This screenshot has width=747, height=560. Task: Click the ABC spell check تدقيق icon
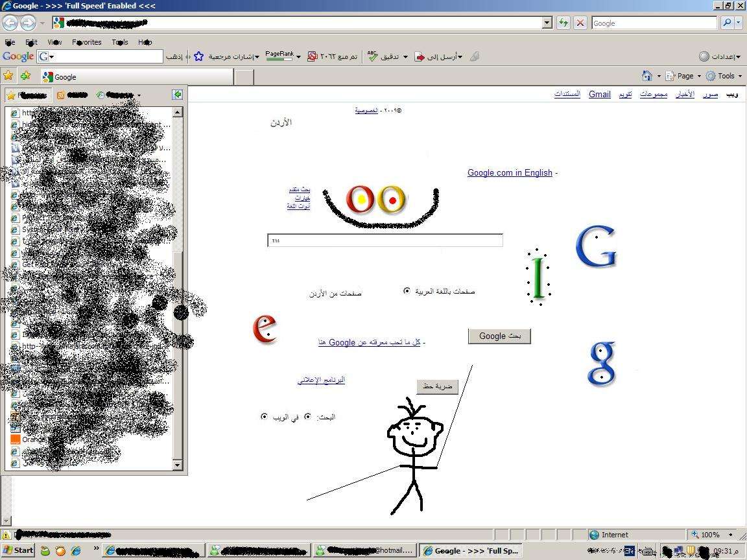coord(373,56)
